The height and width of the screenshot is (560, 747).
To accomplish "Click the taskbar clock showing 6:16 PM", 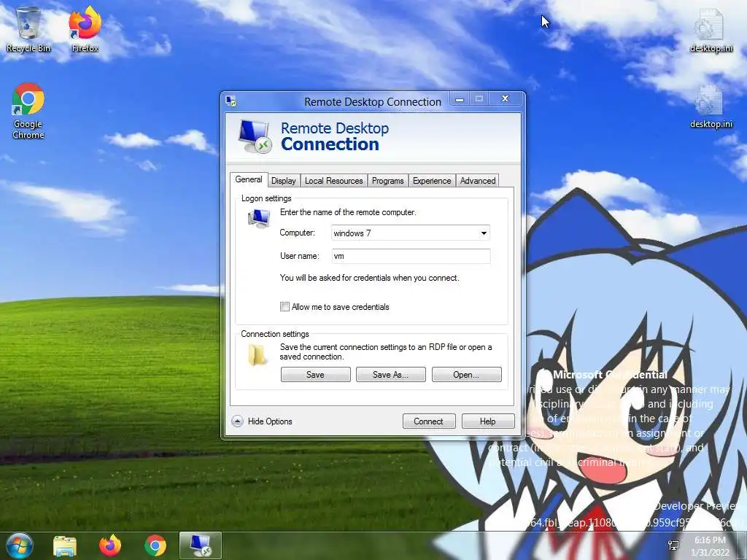I will point(710,545).
